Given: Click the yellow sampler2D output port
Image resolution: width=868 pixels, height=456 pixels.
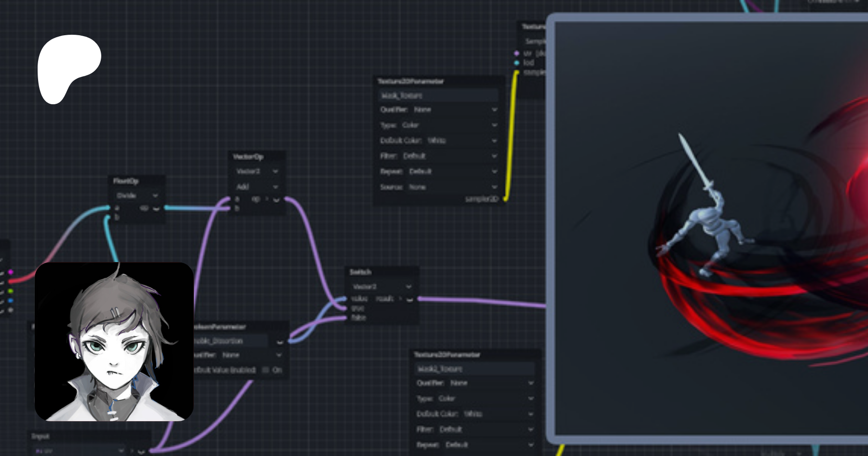Looking at the screenshot, I should click(505, 198).
